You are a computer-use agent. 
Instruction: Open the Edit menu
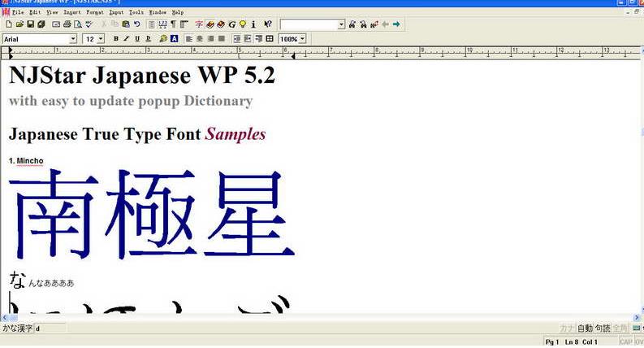[35, 12]
